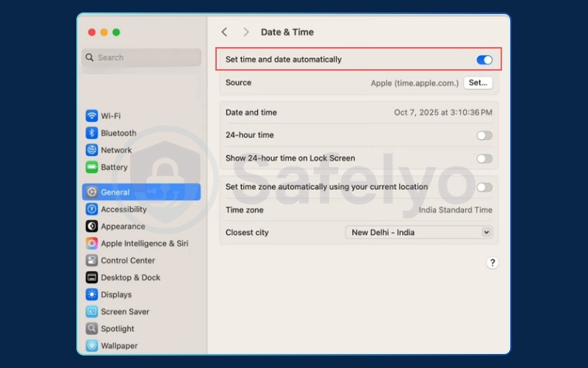588x368 pixels.
Task: Click the Desktop & Dock label
Action: click(131, 277)
